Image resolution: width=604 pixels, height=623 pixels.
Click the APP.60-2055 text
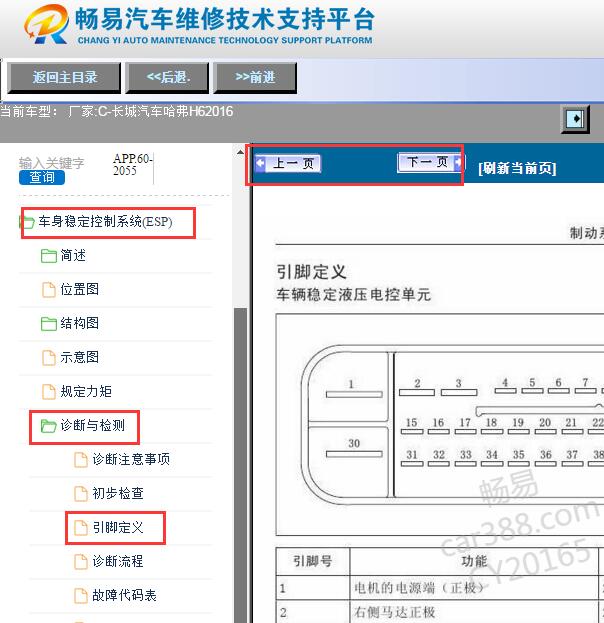point(132,164)
